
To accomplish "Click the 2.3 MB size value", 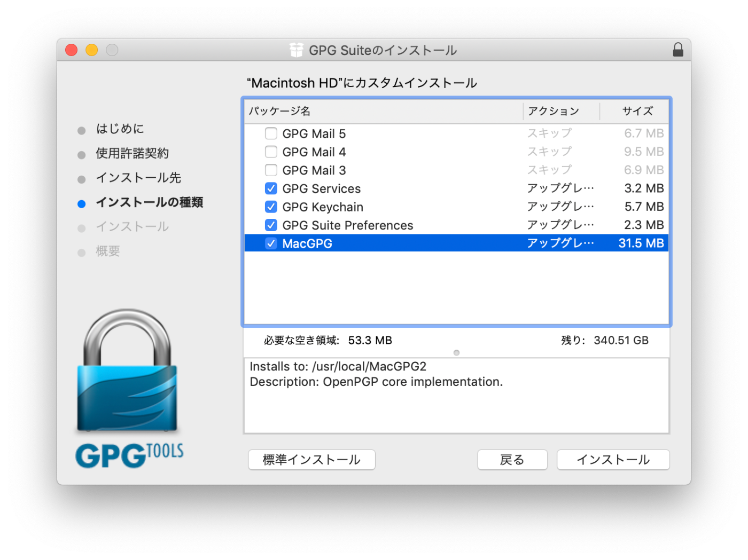I will pos(644,225).
